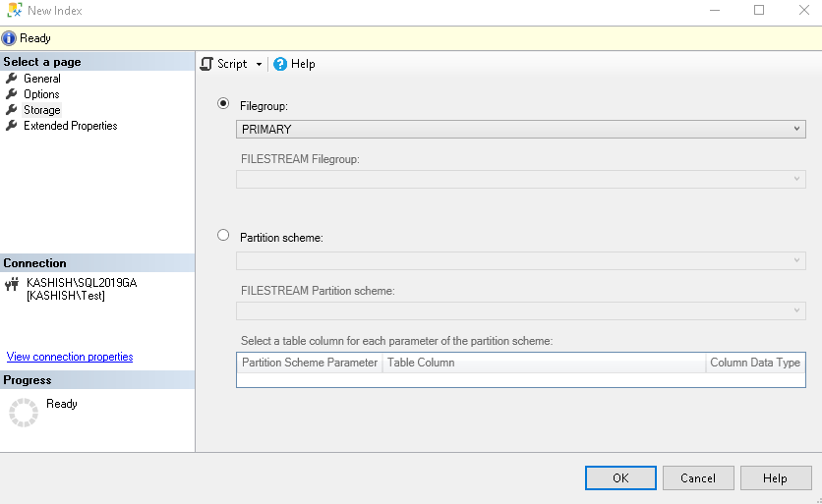Click the server connection icon

coord(12,285)
